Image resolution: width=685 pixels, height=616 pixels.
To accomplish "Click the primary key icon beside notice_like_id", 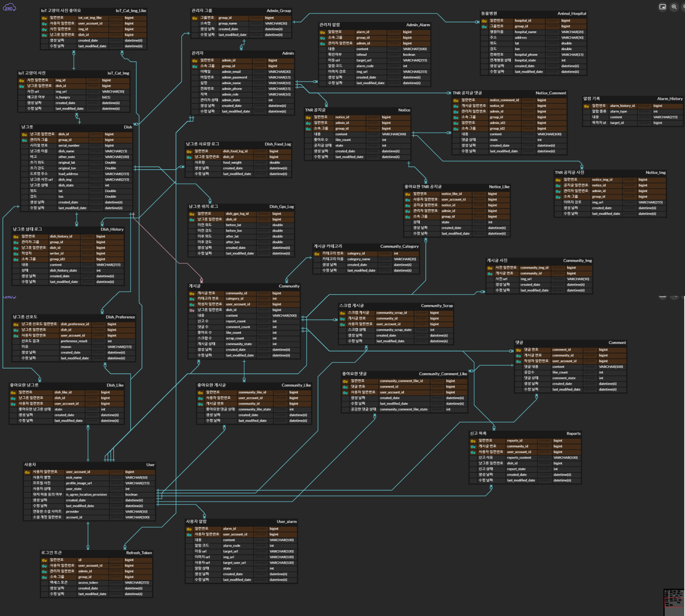I will [x=408, y=194].
